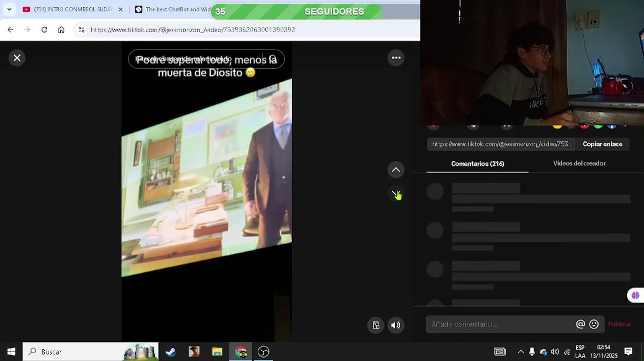Click the Buscar taskbar search box
Viewport: 644px width, 361px height.
pyautogui.click(x=91, y=351)
